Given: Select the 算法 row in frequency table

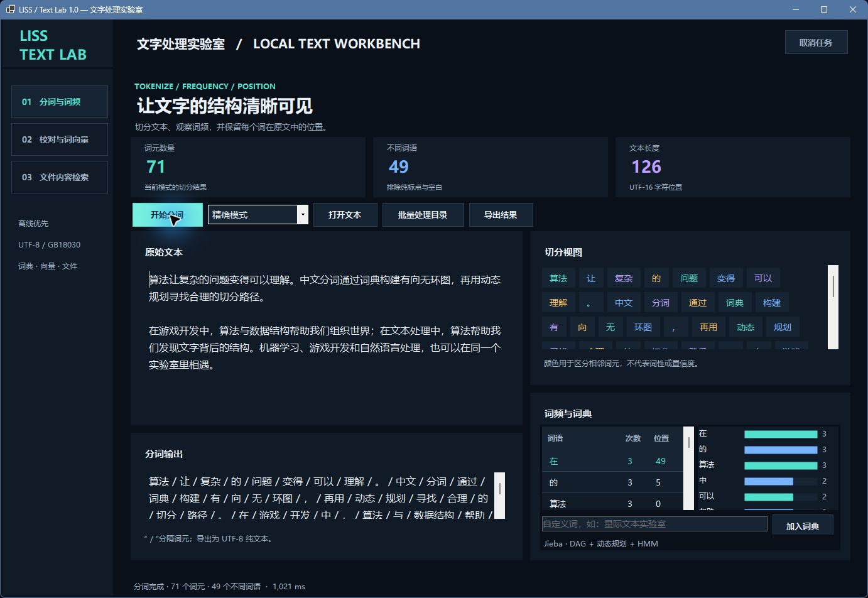Looking at the screenshot, I should point(612,503).
